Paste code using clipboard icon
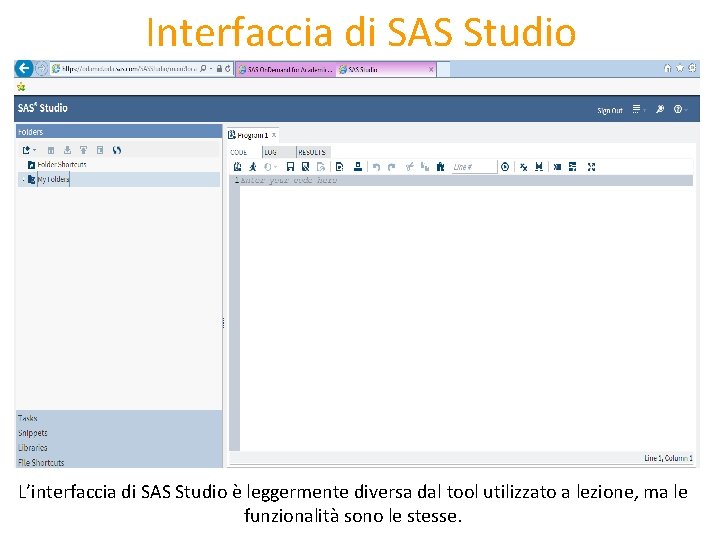Image resolution: width=720 pixels, height=540 pixels. click(440, 167)
